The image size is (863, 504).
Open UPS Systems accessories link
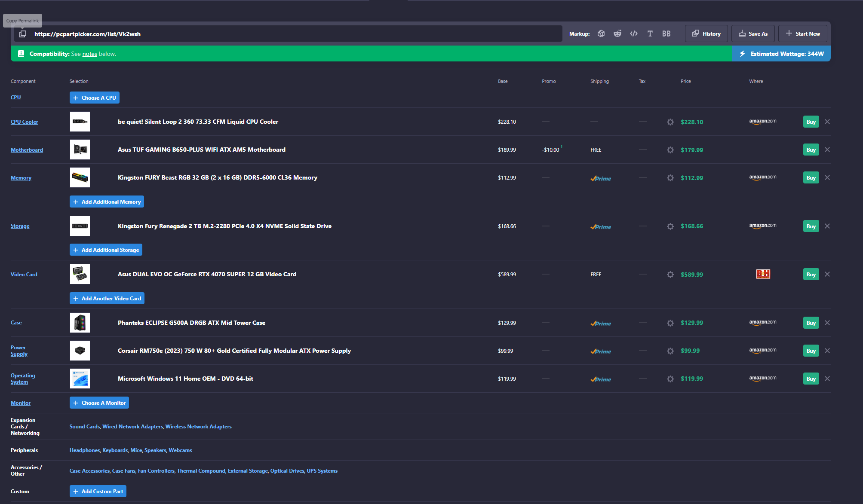tap(322, 471)
